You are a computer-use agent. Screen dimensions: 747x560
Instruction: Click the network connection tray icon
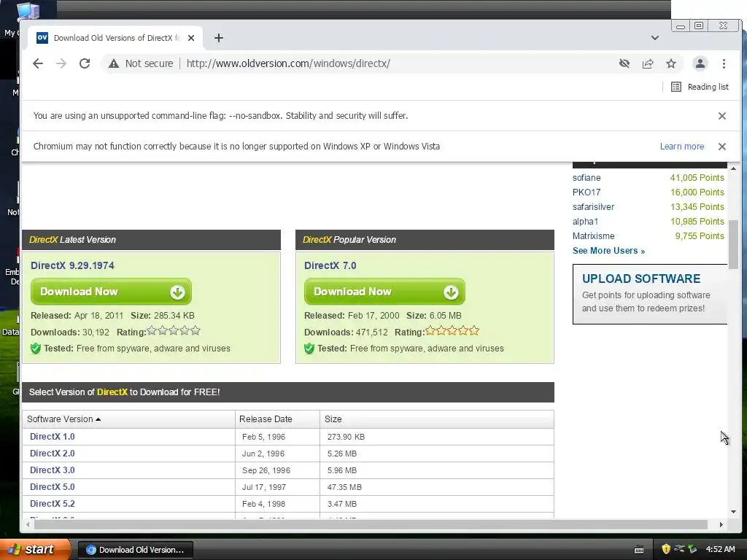(679, 550)
